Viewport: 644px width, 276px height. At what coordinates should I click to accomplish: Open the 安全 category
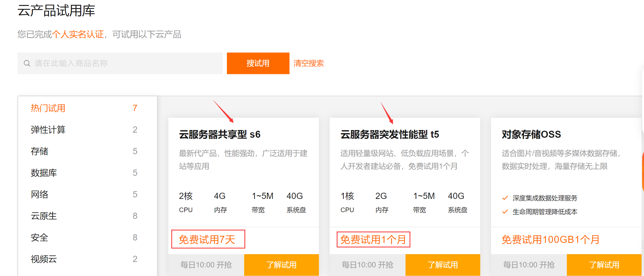coord(39,237)
